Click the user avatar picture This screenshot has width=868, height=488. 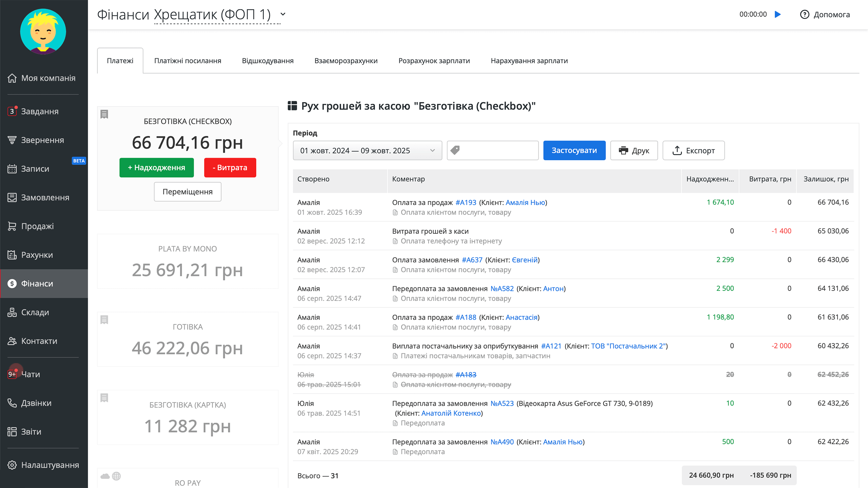pos(43,31)
